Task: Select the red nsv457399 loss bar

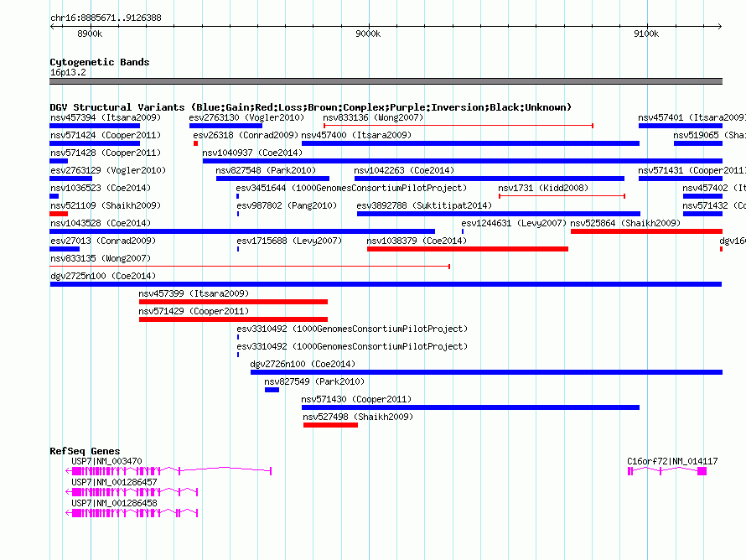Action: pyautogui.click(x=233, y=302)
